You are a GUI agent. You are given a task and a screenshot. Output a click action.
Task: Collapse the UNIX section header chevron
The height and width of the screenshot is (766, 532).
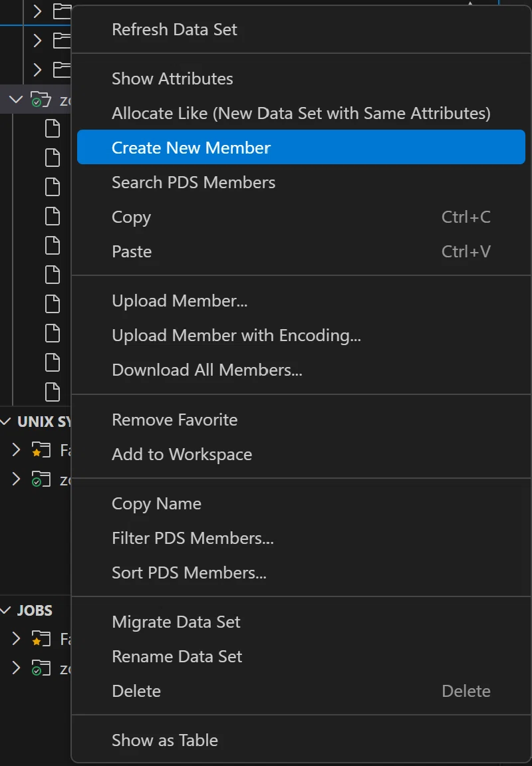click(x=5, y=421)
